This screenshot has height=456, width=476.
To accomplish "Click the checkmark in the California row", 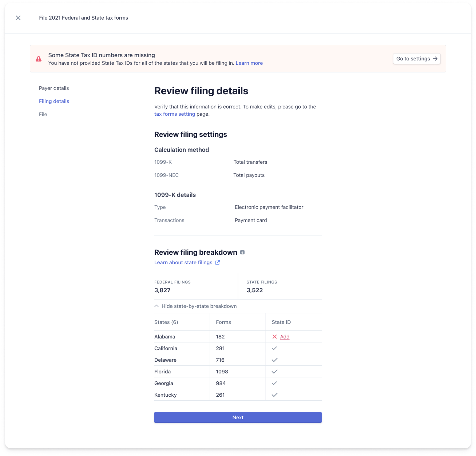I will pos(274,348).
